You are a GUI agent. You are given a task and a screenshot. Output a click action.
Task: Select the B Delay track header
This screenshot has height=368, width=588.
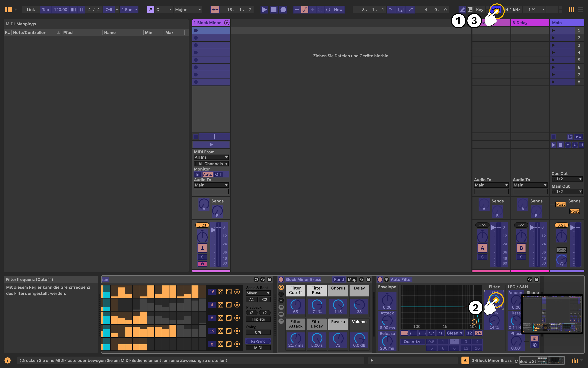(530, 23)
